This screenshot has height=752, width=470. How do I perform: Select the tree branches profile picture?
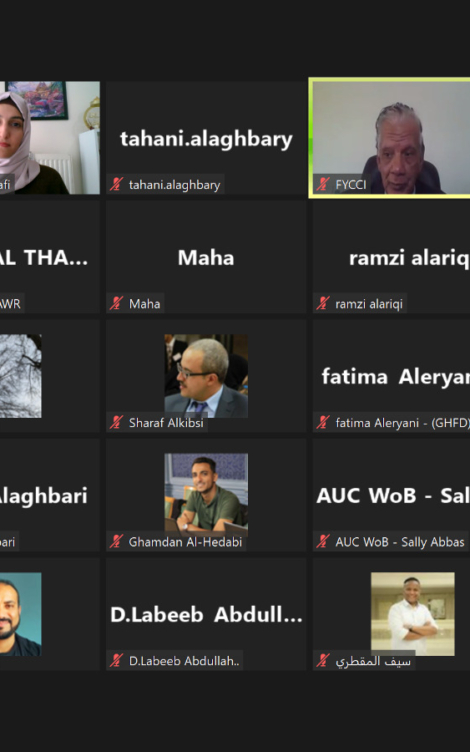tap(21, 376)
